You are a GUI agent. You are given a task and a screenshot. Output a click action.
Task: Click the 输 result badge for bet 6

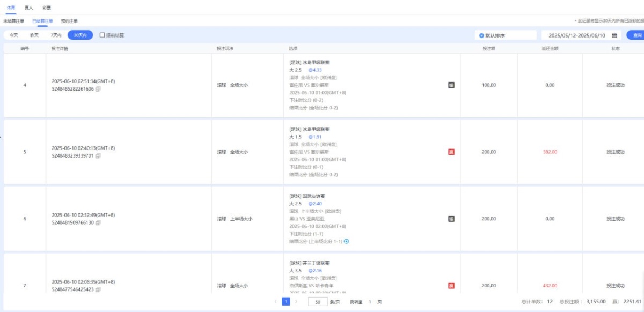coord(451,219)
